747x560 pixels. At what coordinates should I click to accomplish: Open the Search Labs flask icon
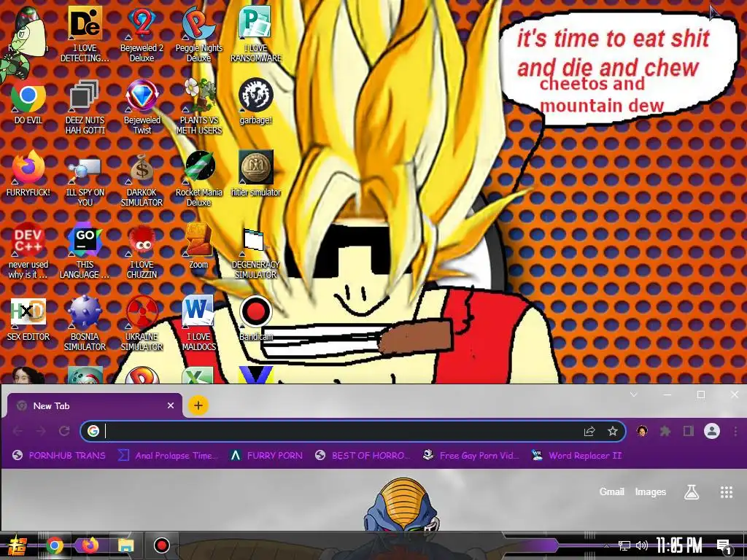pyautogui.click(x=692, y=492)
